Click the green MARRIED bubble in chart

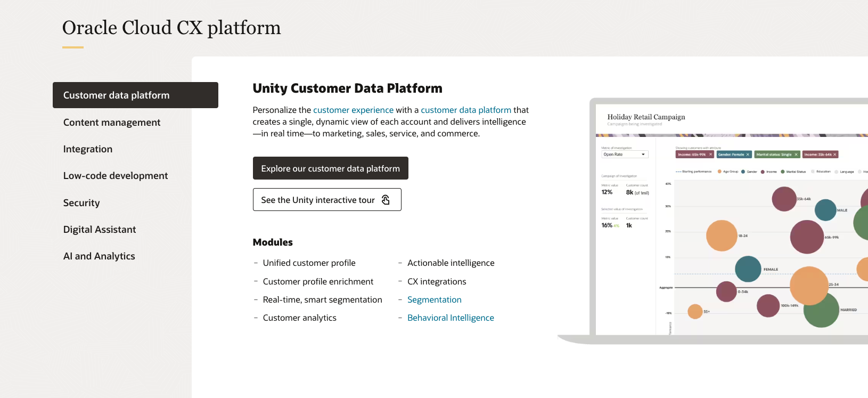click(x=821, y=311)
